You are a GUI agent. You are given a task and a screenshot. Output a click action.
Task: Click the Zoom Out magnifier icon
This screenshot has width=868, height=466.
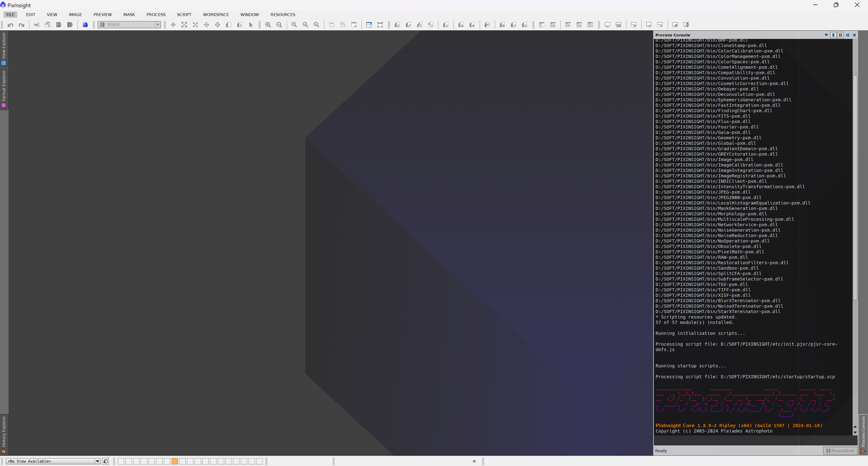(279, 25)
